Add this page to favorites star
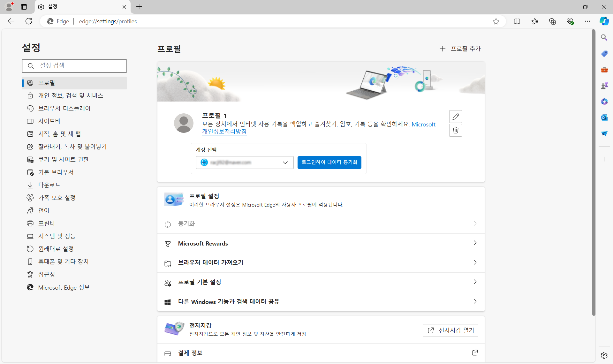Screen dimensions: 613x364 pyautogui.click(x=496, y=21)
